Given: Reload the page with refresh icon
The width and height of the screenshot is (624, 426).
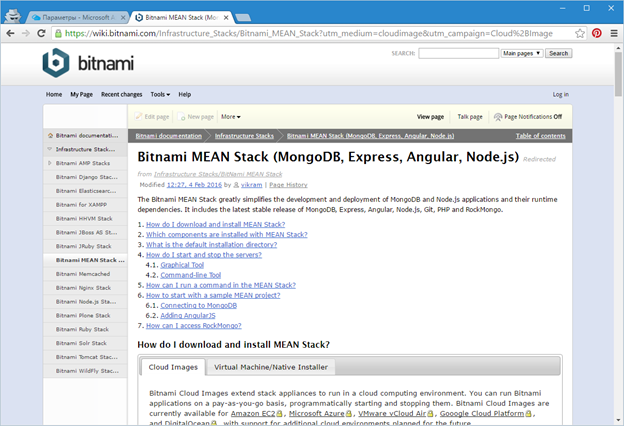Looking at the screenshot, I should [x=41, y=33].
